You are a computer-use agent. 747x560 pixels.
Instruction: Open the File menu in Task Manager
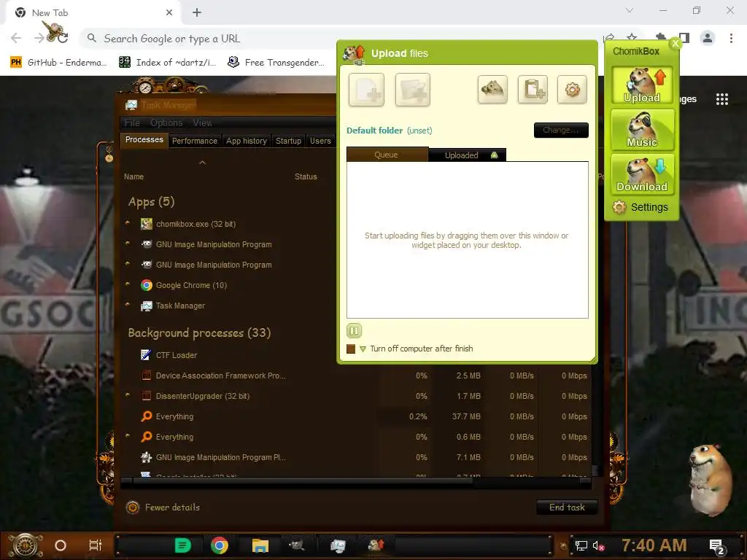coord(132,122)
